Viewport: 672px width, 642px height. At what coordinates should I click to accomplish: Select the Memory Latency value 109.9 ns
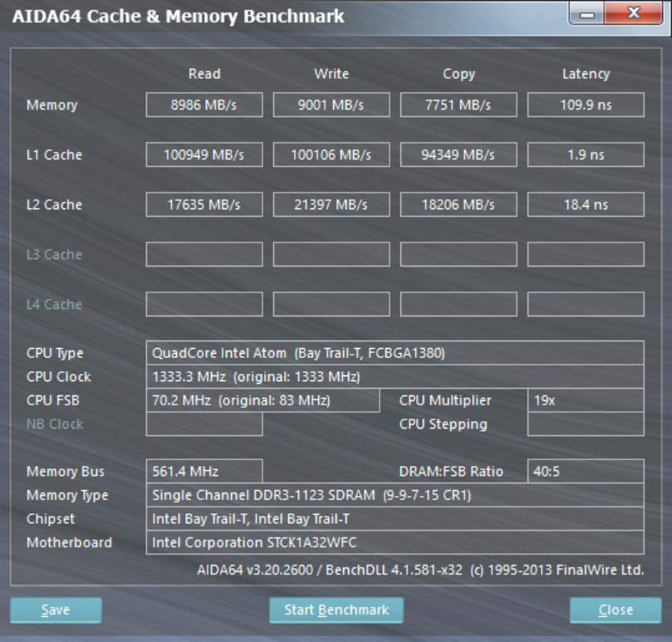(x=585, y=105)
